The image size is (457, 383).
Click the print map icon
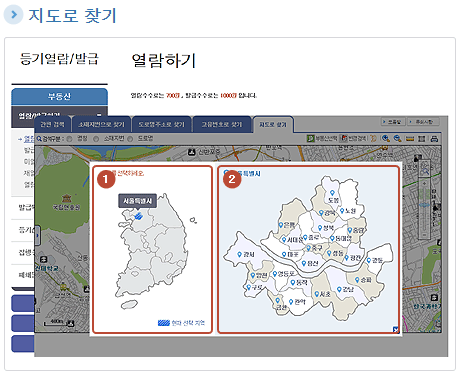pyautogui.click(x=434, y=139)
